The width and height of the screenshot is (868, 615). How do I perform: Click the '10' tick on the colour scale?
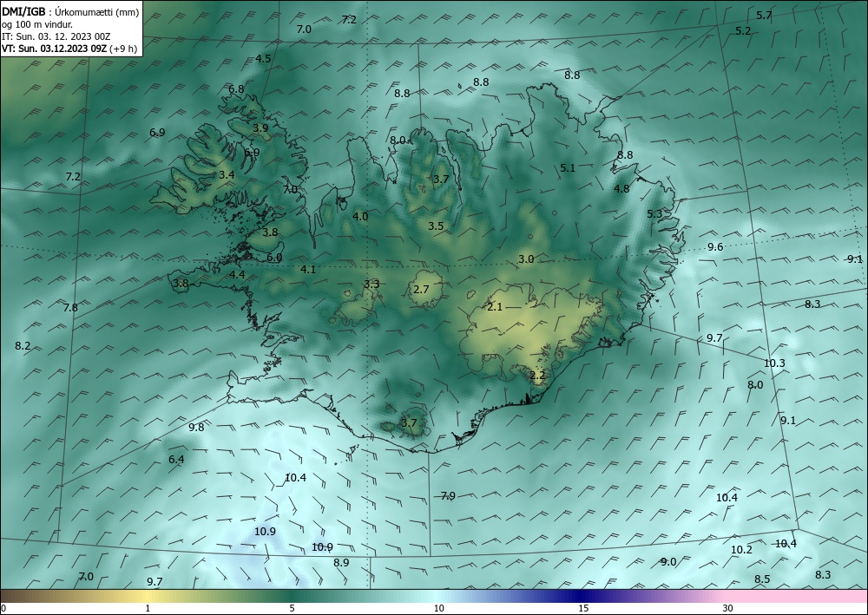pyautogui.click(x=438, y=609)
